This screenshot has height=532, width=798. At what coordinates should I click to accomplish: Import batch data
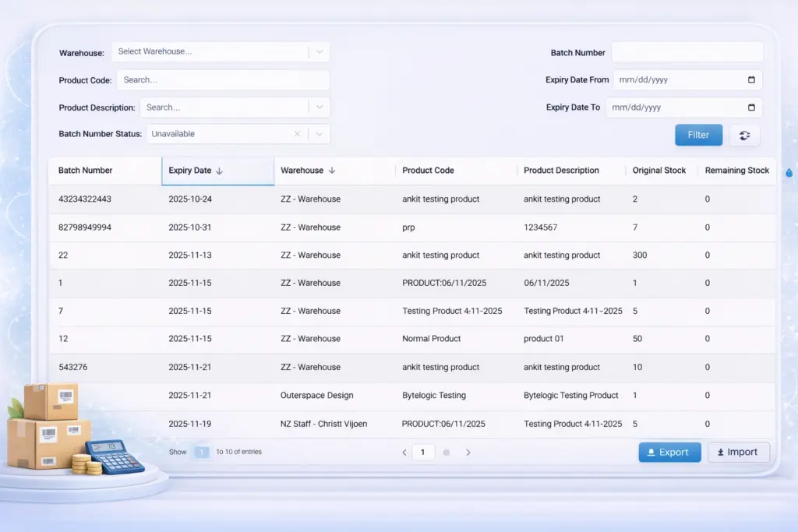click(x=738, y=452)
